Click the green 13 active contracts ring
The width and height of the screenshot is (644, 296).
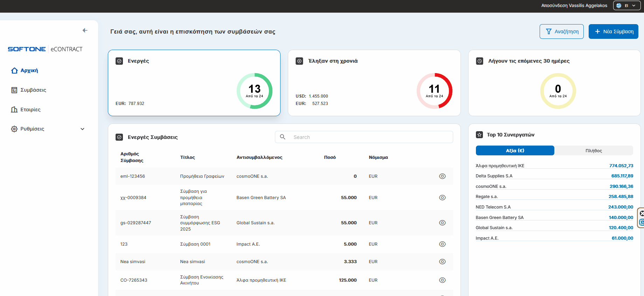tap(255, 91)
